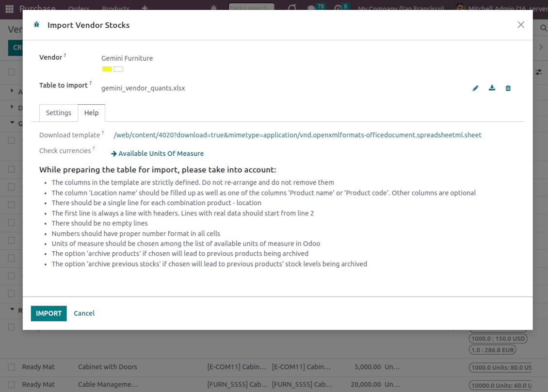Click the empty dotted tag under vendor
Screen dimensions: 548x392
pos(118,69)
